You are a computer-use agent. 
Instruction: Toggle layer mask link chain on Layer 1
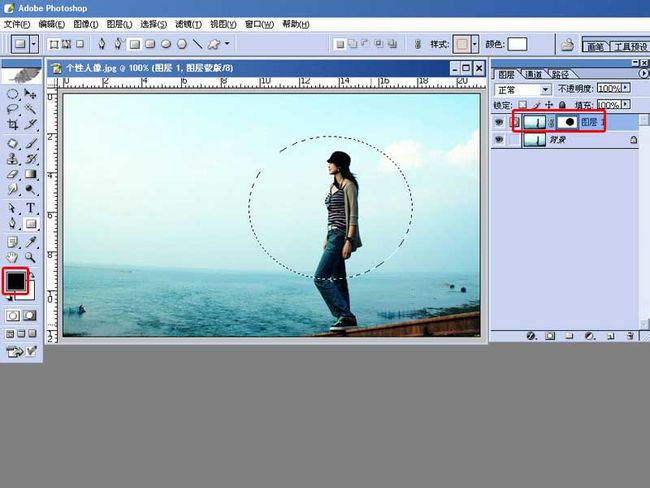coord(551,122)
